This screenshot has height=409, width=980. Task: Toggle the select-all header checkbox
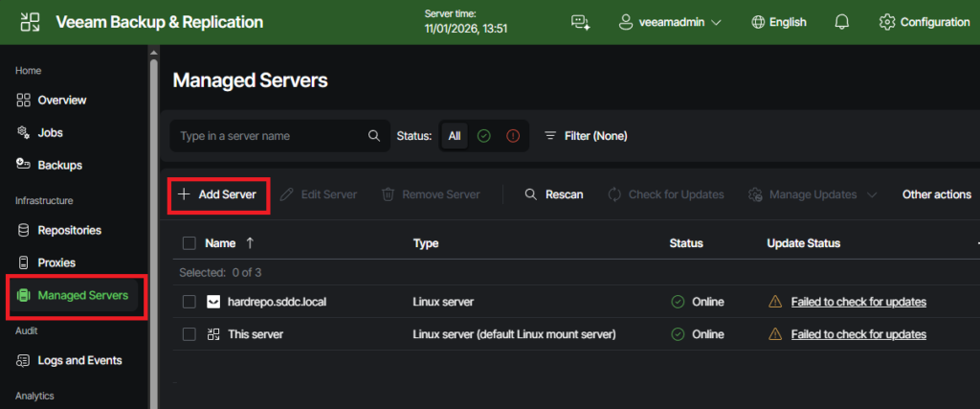coord(189,243)
